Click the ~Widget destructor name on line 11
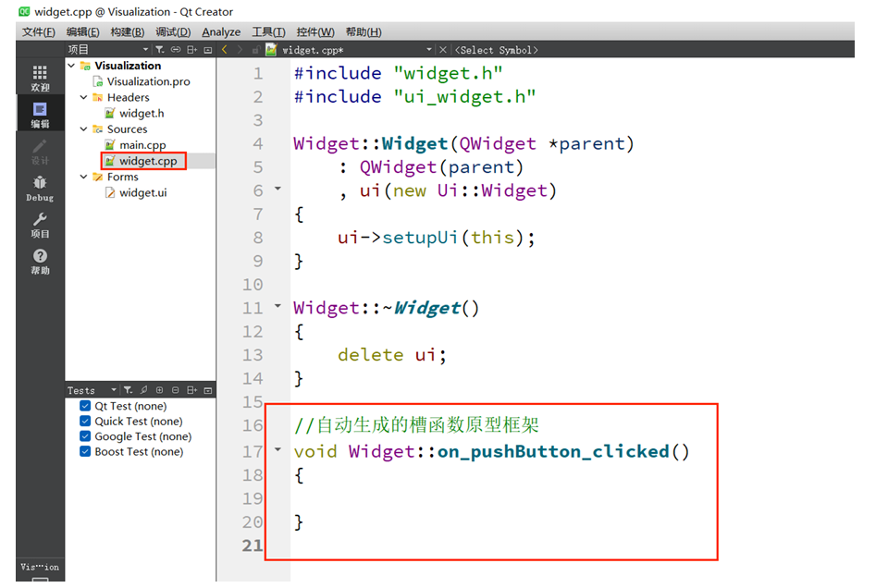Screen dimensions: 888x588 422,308
